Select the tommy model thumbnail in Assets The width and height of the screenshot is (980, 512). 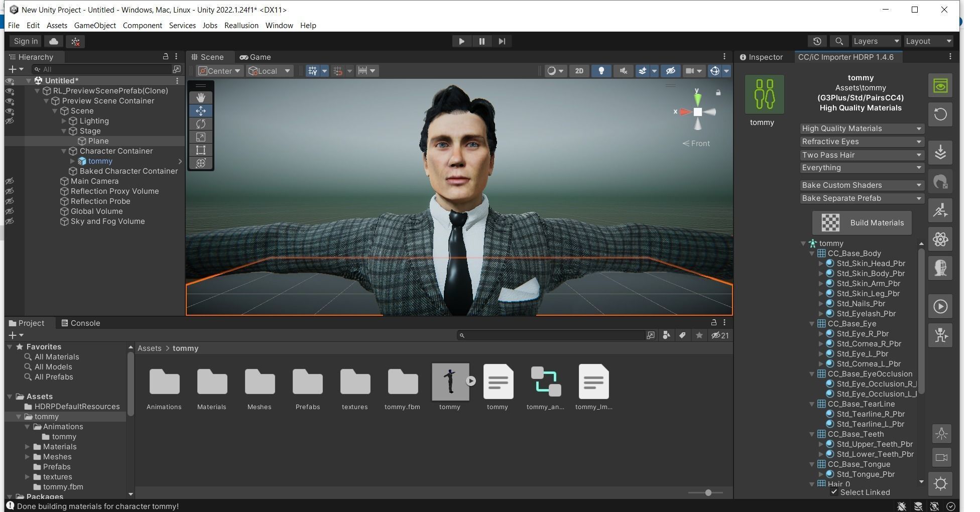(450, 382)
